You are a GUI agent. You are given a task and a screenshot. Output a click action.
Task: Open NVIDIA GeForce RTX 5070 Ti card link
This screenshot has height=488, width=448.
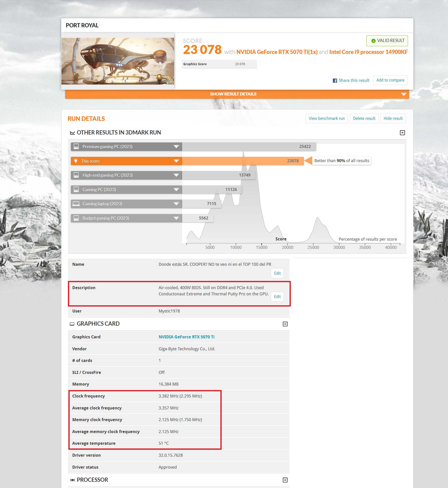coord(187,337)
